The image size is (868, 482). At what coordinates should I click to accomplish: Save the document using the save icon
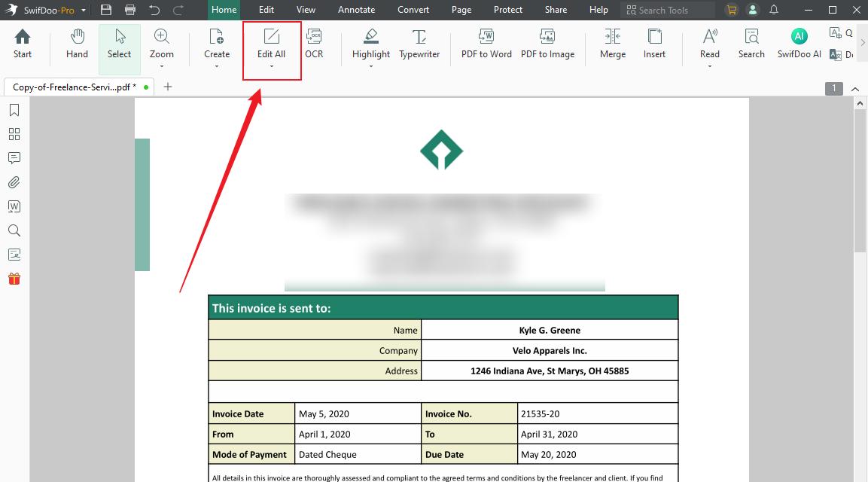point(105,10)
